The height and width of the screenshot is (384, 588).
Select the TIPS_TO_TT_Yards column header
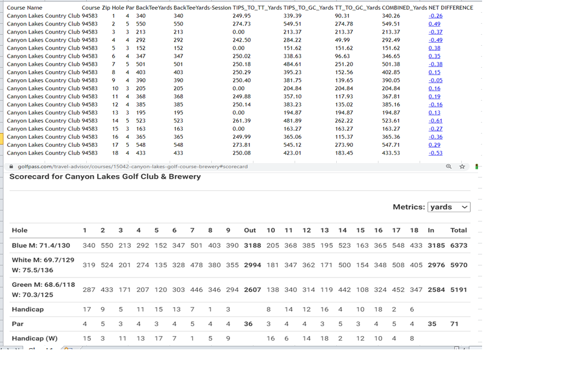pyautogui.click(x=257, y=8)
